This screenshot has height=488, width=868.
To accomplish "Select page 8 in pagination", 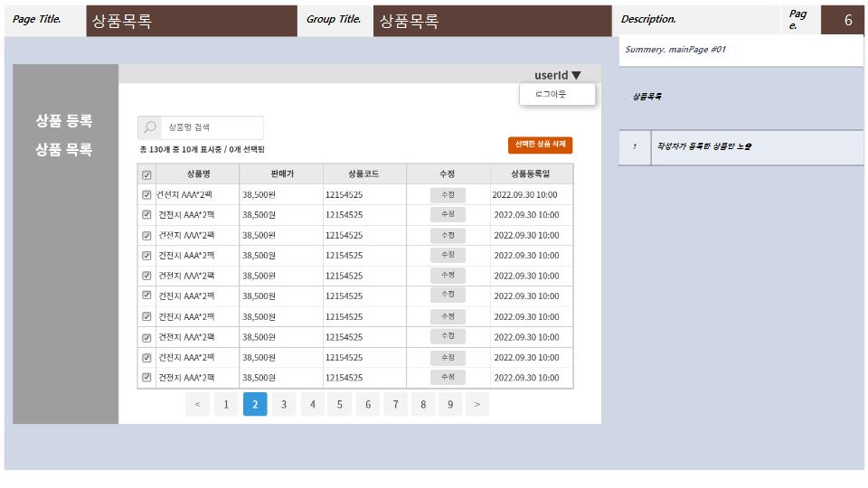I will pyautogui.click(x=423, y=405).
